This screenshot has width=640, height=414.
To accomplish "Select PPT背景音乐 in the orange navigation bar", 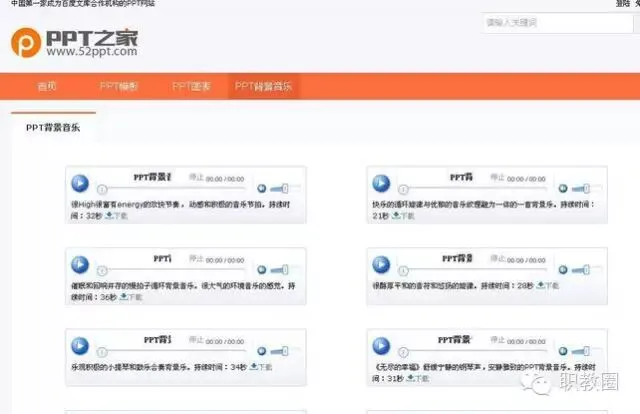I will pyautogui.click(x=263, y=86).
